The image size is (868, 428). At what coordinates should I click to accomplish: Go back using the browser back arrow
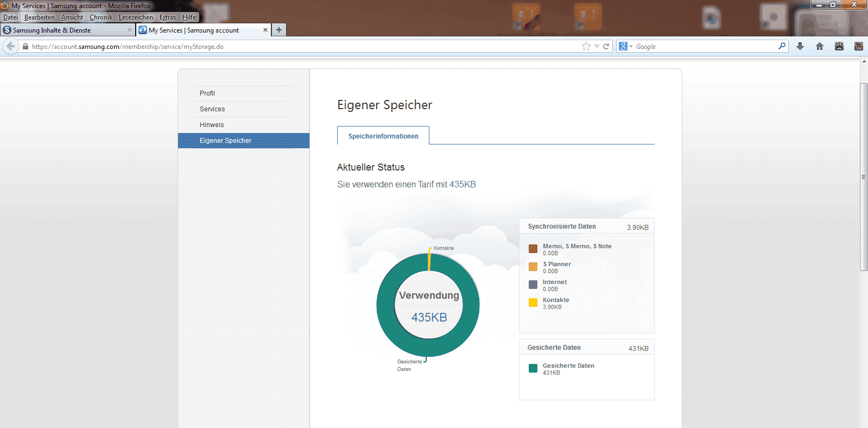pyautogui.click(x=11, y=46)
